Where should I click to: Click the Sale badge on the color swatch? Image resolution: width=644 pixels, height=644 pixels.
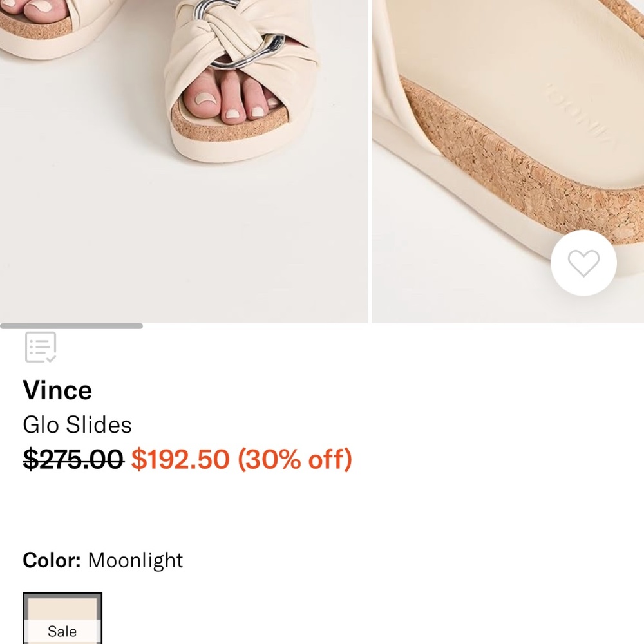pyautogui.click(x=62, y=631)
